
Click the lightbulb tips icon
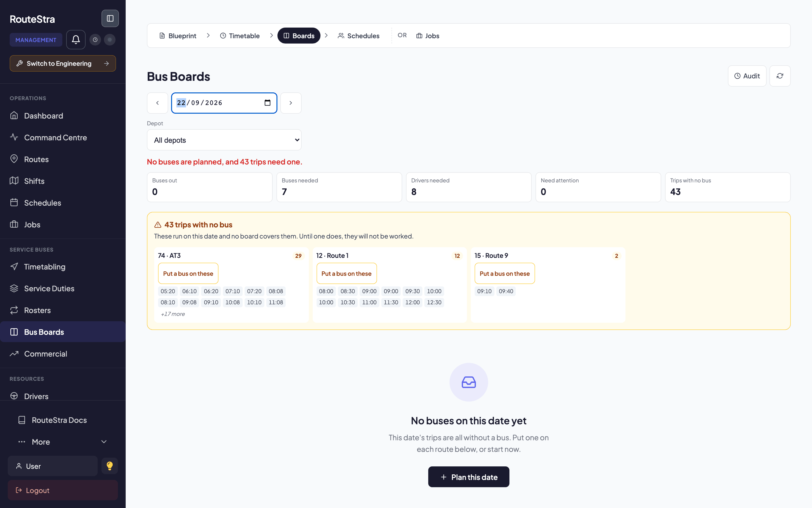(x=110, y=466)
